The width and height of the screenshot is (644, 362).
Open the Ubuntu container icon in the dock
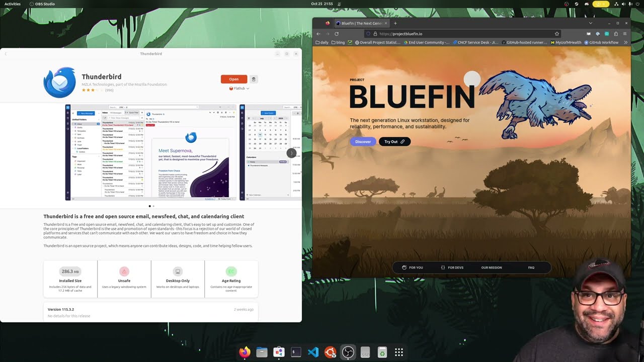click(x=330, y=352)
